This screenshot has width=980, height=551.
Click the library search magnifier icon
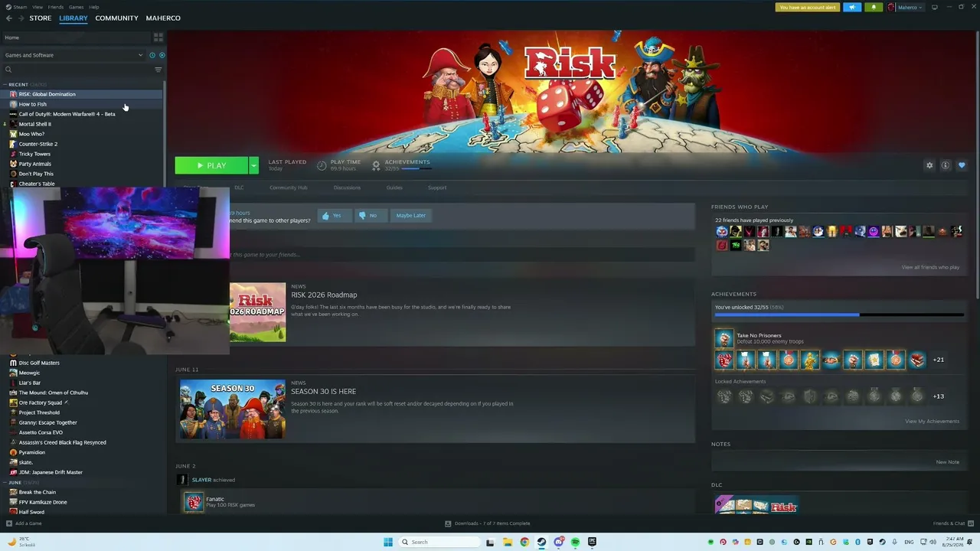(8, 70)
